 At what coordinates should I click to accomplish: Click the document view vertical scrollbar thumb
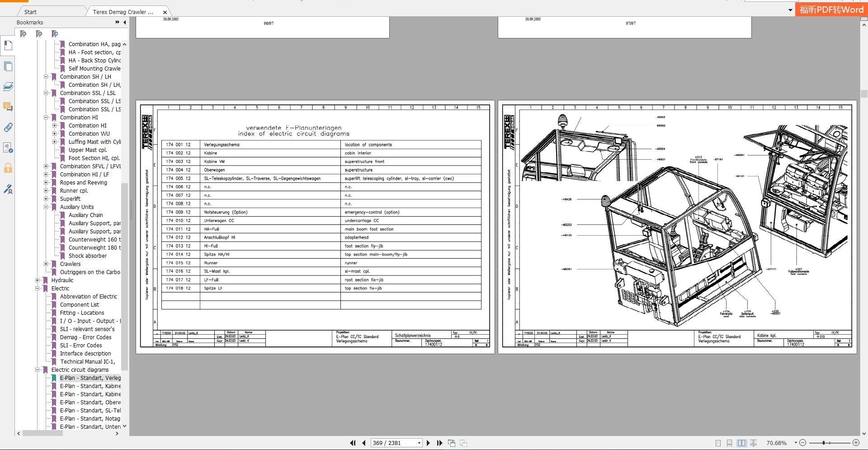tap(864, 94)
